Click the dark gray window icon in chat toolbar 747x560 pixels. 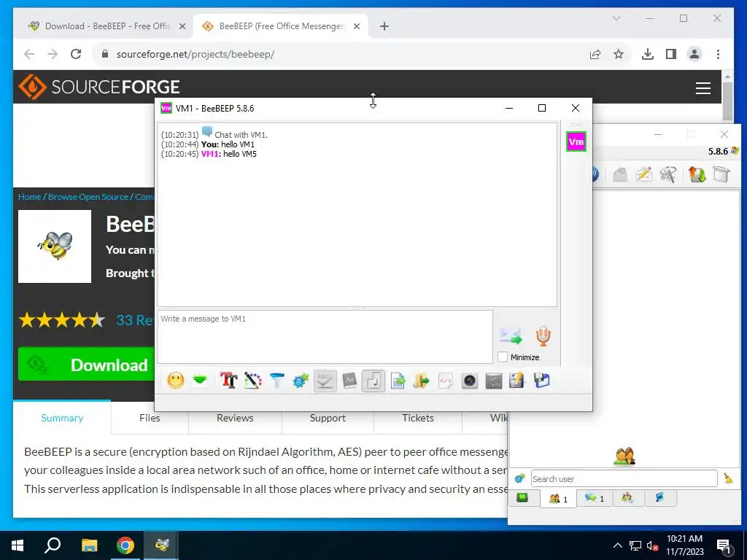click(x=494, y=381)
